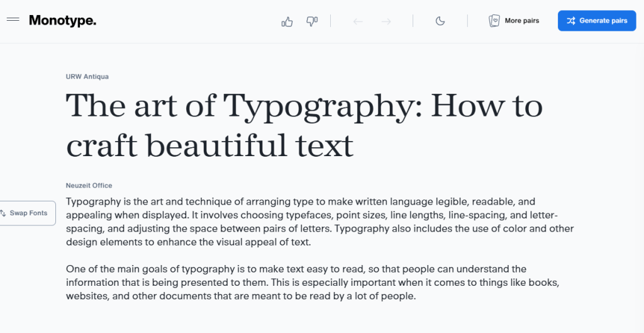Click the 'craft beautiful text' heading line
The width and height of the screenshot is (644, 333).
(209, 145)
